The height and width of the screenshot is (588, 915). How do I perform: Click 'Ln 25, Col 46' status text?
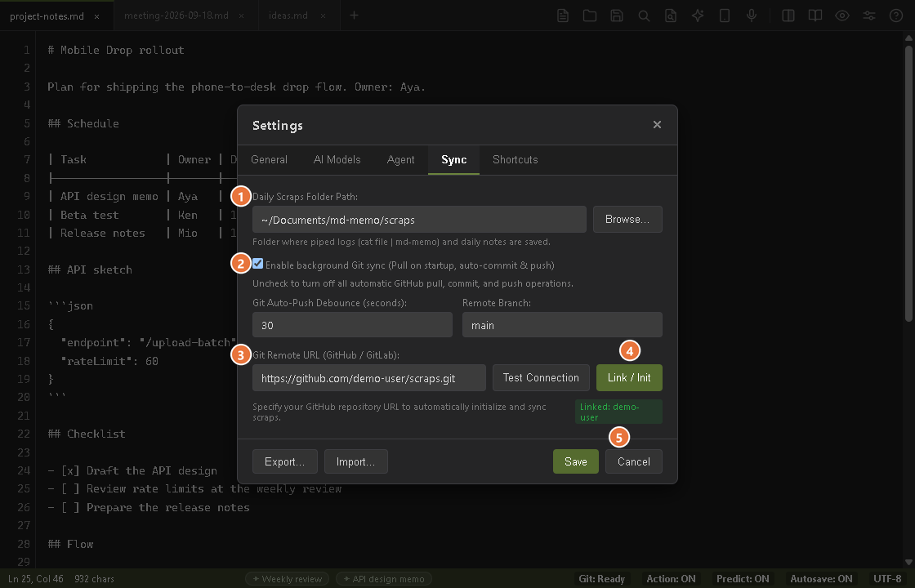pos(36,579)
